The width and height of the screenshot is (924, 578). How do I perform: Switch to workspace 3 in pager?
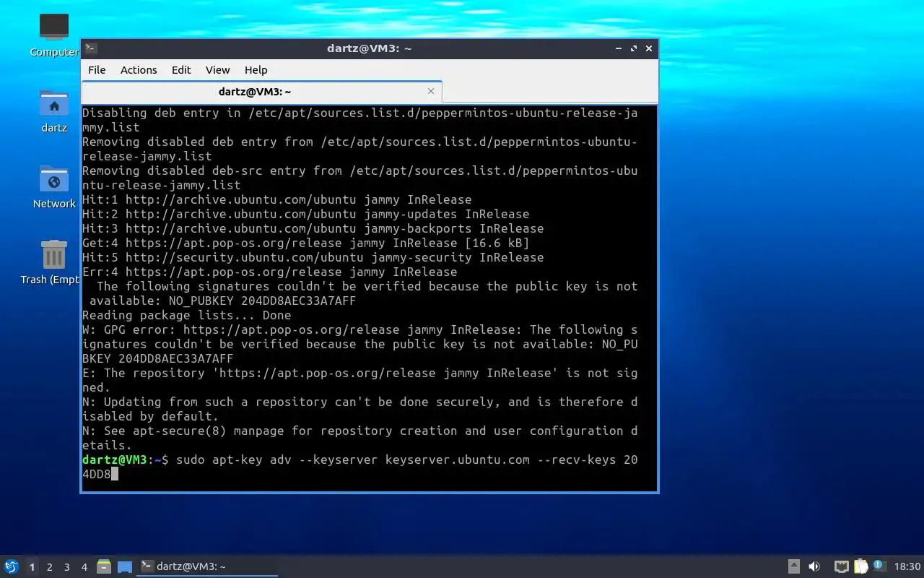pos(67,567)
